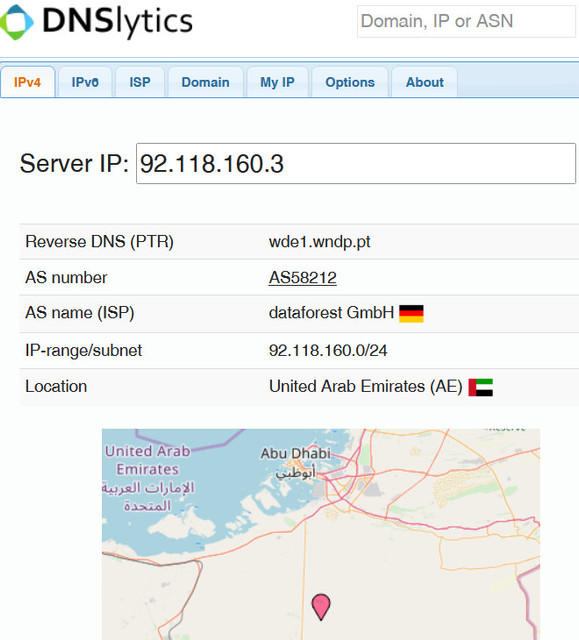
Task: Click the IP-range/subnet label
Action: coord(83,351)
